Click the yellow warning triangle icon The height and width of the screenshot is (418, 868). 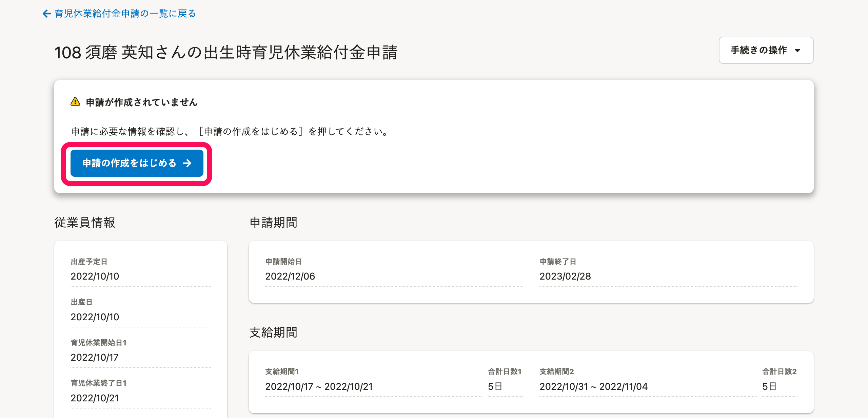coord(75,102)
